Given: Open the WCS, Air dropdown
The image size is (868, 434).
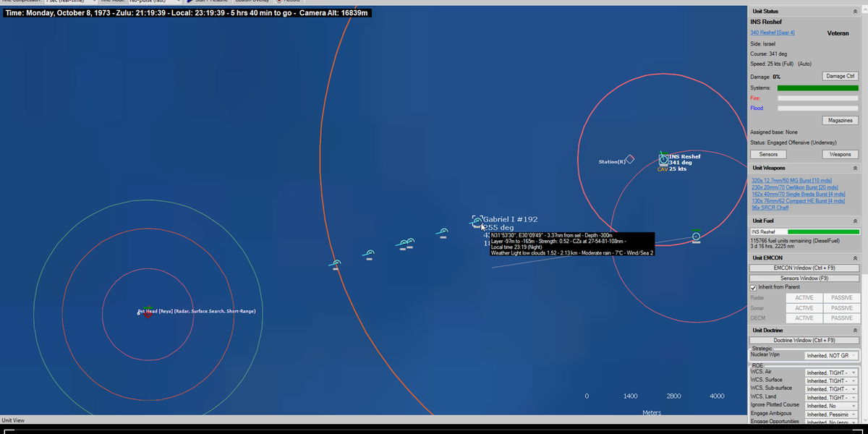Looking at the screenshot, I should click(x=831, y=373).
